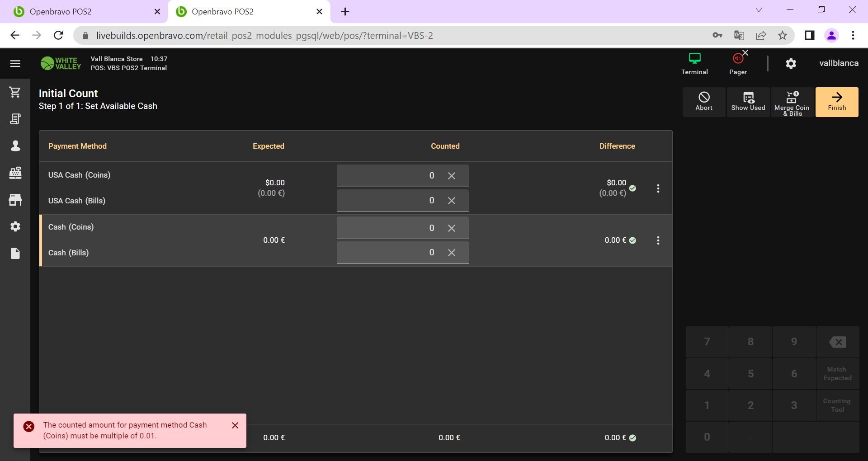
Task: Open the USA Cash row options menu
Action: point(658,188)
